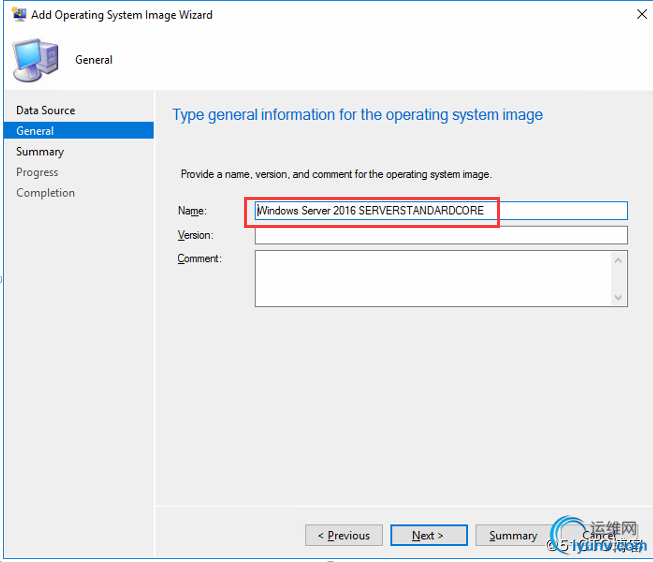Open the Summary step in sidebar
This screenshot has width=653, height=562.
(x=40, y=152)
